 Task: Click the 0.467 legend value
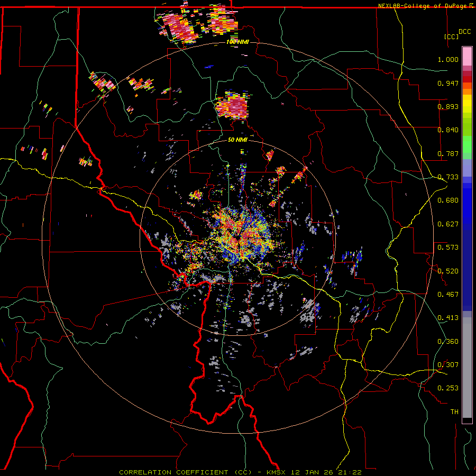[448, 295]
